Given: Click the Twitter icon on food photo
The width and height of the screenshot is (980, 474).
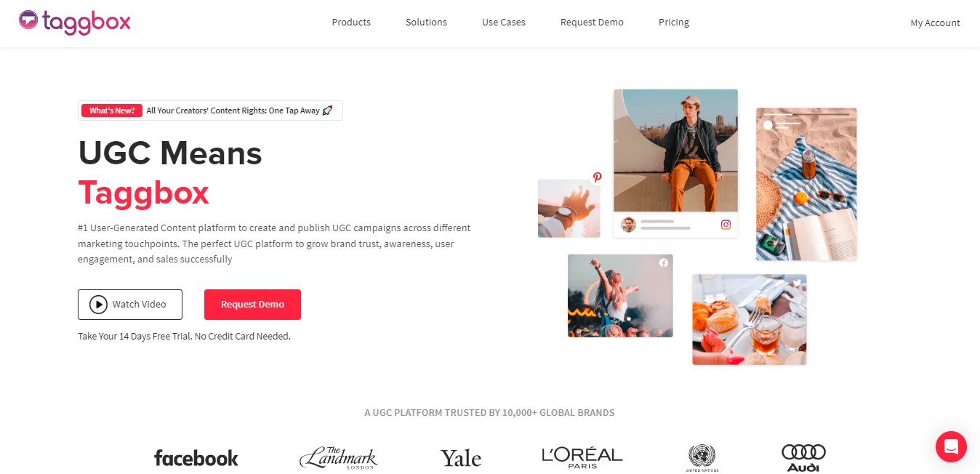Looking at the screenshot, I should [x=797, y=284].
